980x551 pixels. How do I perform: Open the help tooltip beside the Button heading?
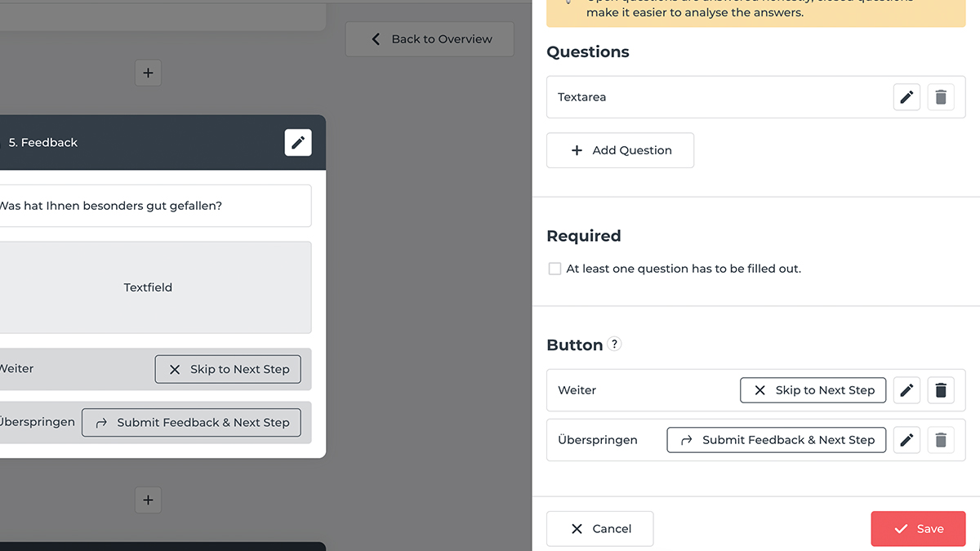pyautogui.click(x=614, y=344)
